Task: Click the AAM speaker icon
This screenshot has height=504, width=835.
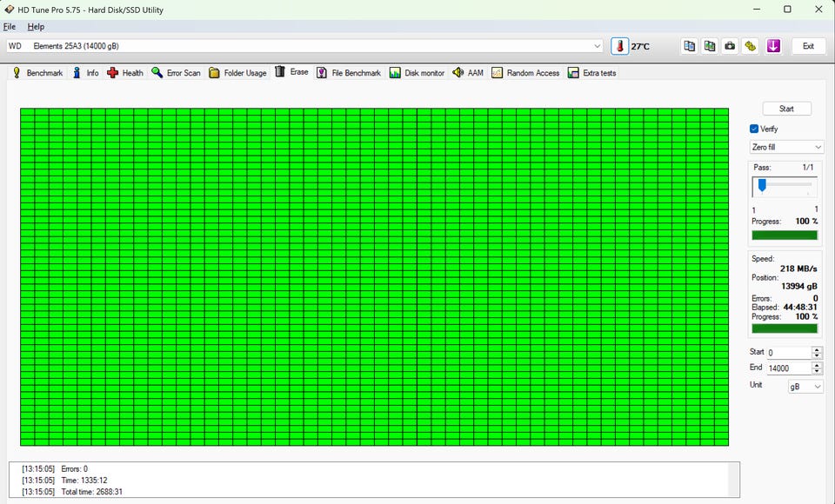Action: click(458, 72)
